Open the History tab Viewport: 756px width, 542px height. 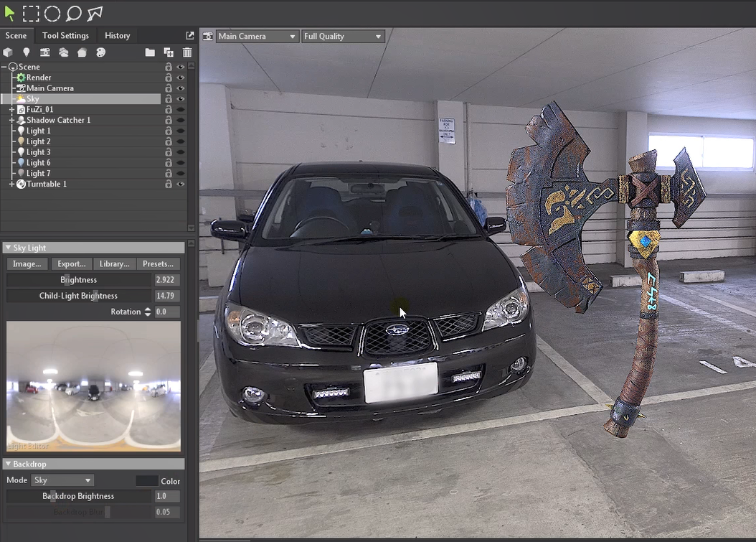click(118, 35)
